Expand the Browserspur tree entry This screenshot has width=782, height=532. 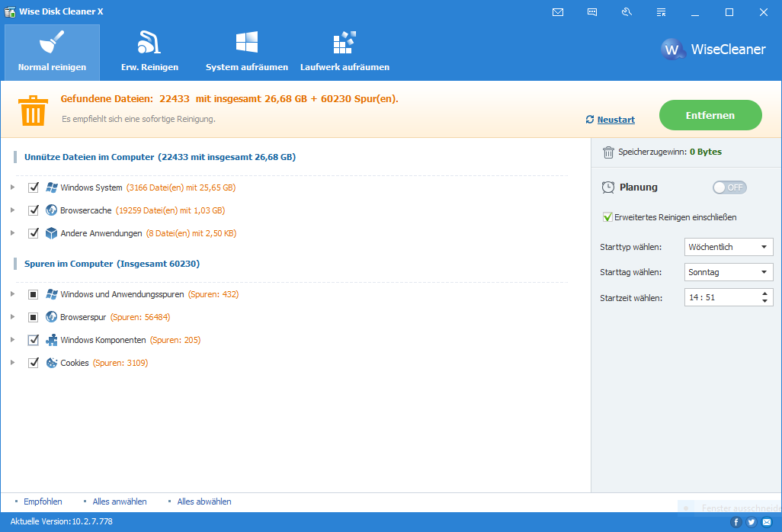(x=12, y=317)
